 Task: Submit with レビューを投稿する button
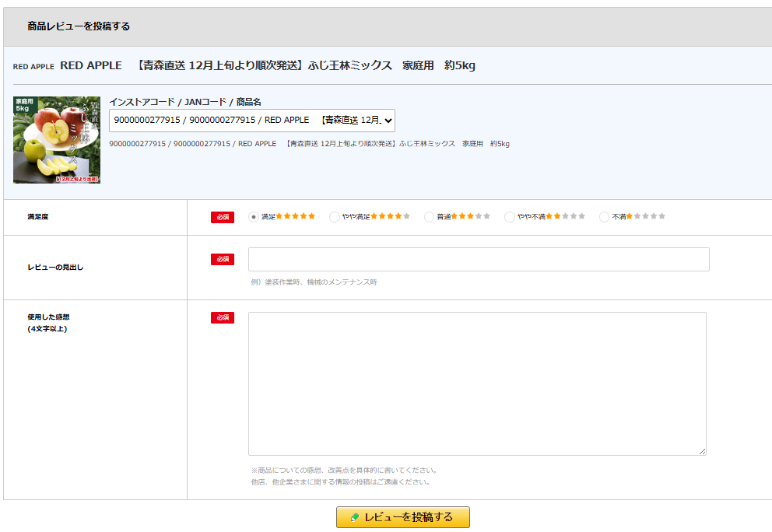tap(403, 517)
